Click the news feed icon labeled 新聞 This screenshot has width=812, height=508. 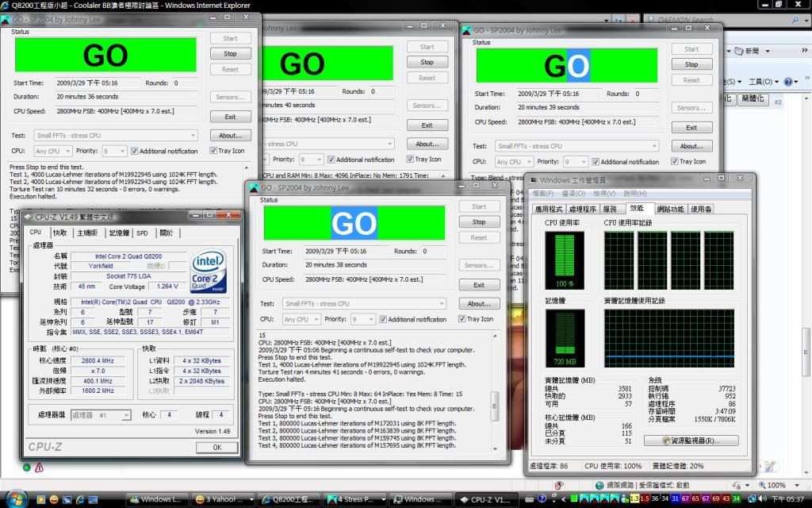tap(739, 51)
